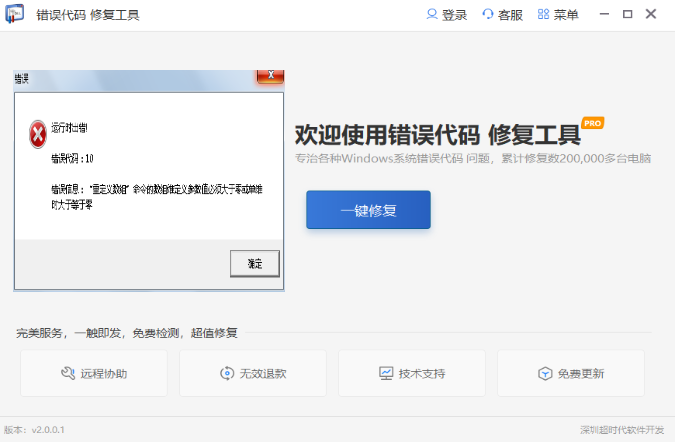Click the 一键修复 one-click repair button
The image size is (675, 444).
point(368,210)
